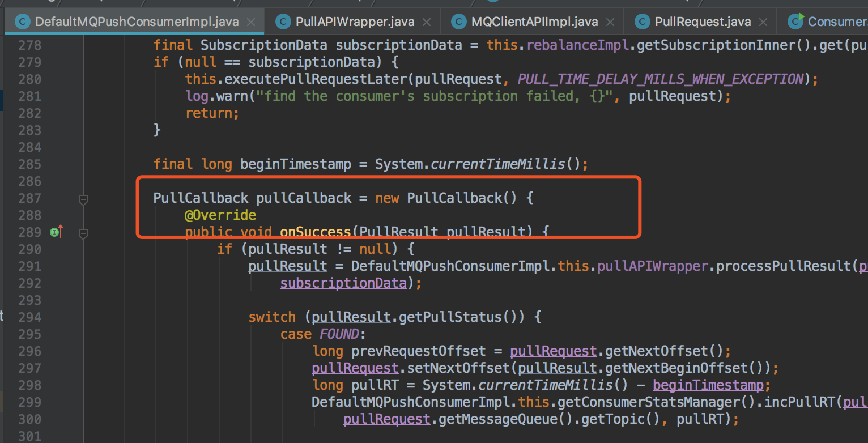Click the class icon on PullRequest.java tab
This screenshot has height=443, width=868.
click(x=642, y=22)
